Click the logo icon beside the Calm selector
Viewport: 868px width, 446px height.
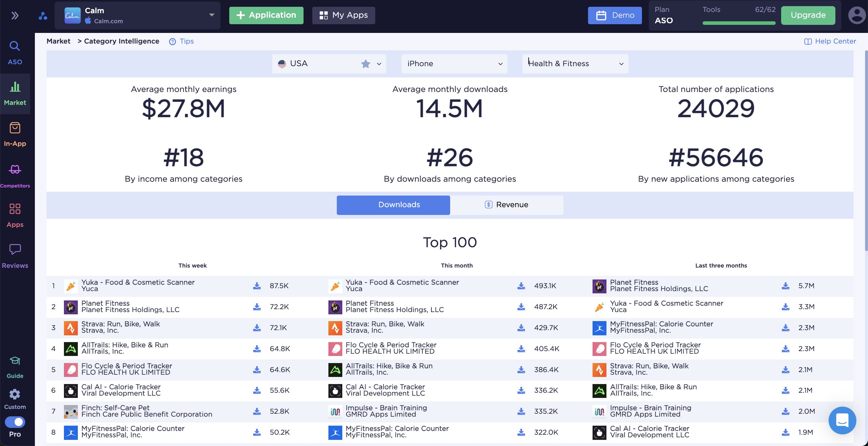43,15
